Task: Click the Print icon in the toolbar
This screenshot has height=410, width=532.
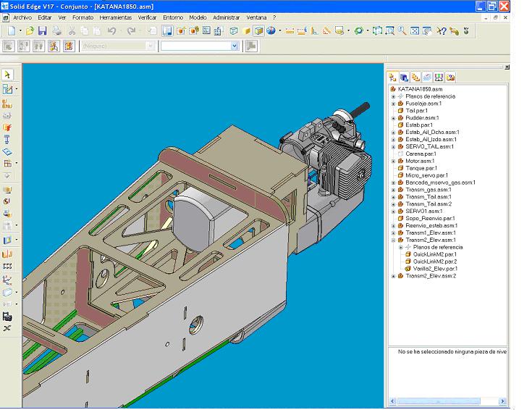Action: pyautogui.click(x=57, y=31)
